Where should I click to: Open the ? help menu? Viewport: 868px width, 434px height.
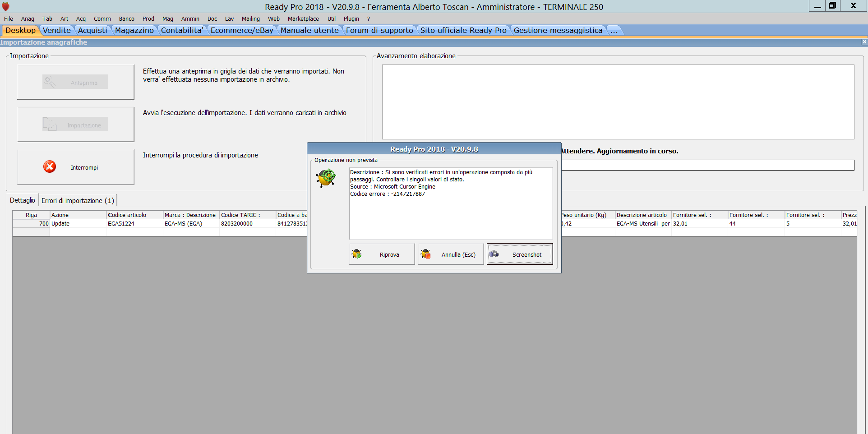(369, 19)
